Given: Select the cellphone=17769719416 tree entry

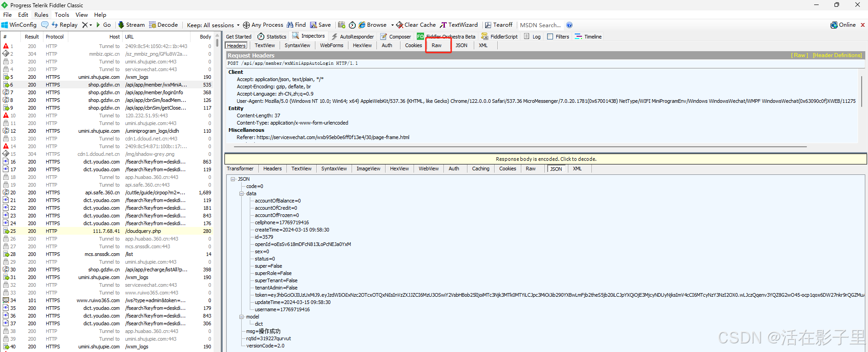Looking at the screenshot, I should point(281,222).
